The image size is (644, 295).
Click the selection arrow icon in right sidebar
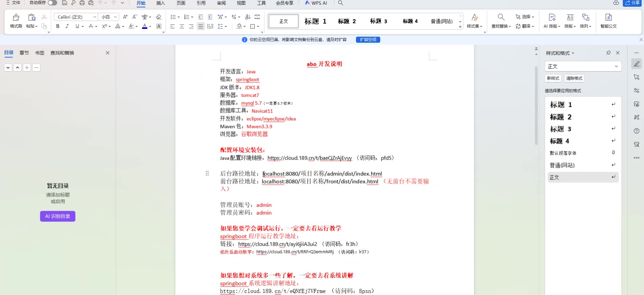click(x=637, y=77)
